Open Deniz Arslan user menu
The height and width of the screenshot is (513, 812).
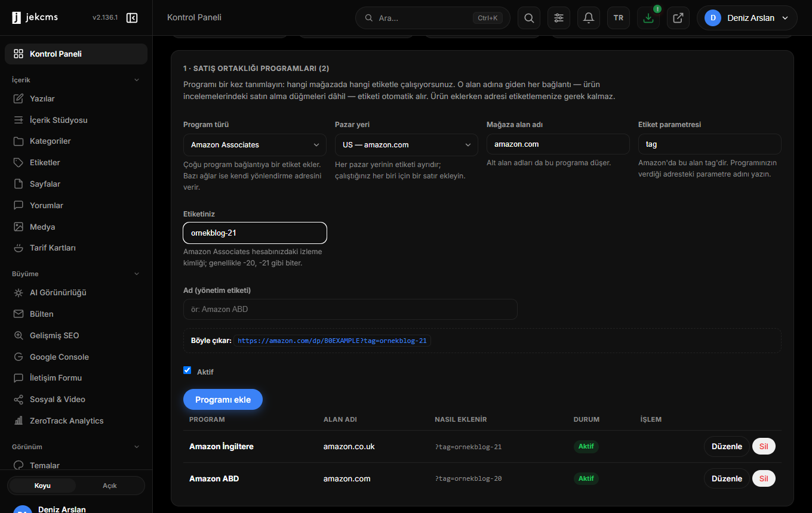point(747,18)
